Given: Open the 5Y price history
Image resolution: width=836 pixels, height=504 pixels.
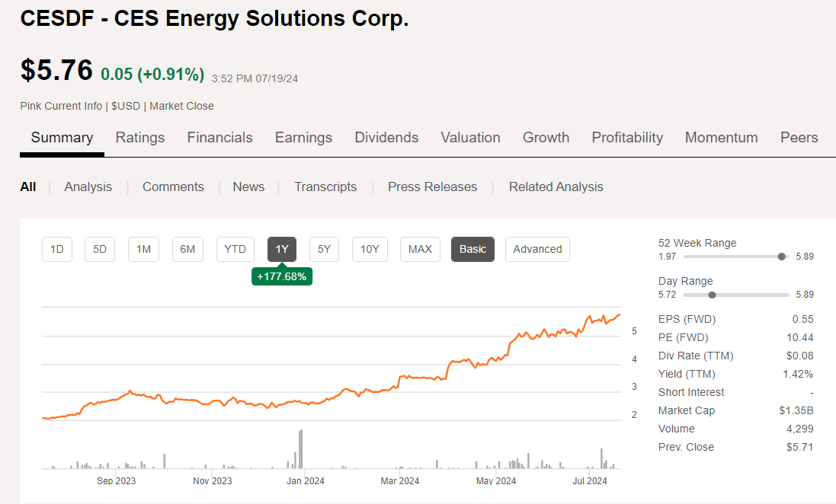Looking at the screenshot, I should coord(325,249).
